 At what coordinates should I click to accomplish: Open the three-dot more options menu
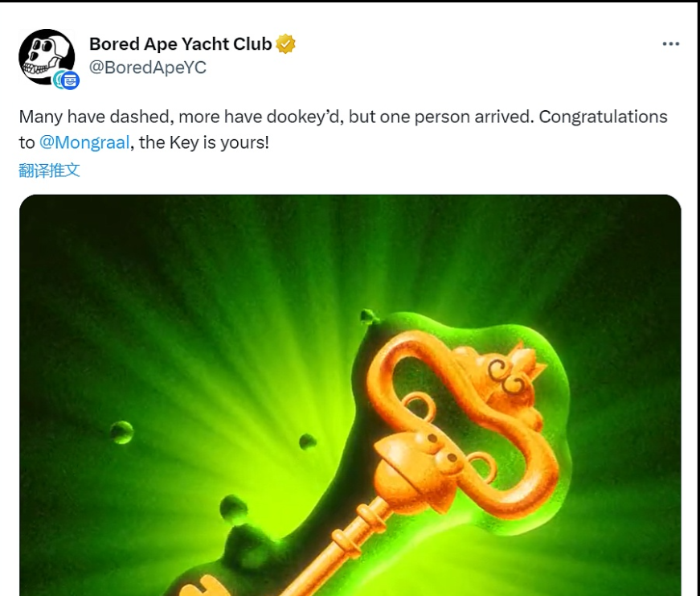(670, 43)
